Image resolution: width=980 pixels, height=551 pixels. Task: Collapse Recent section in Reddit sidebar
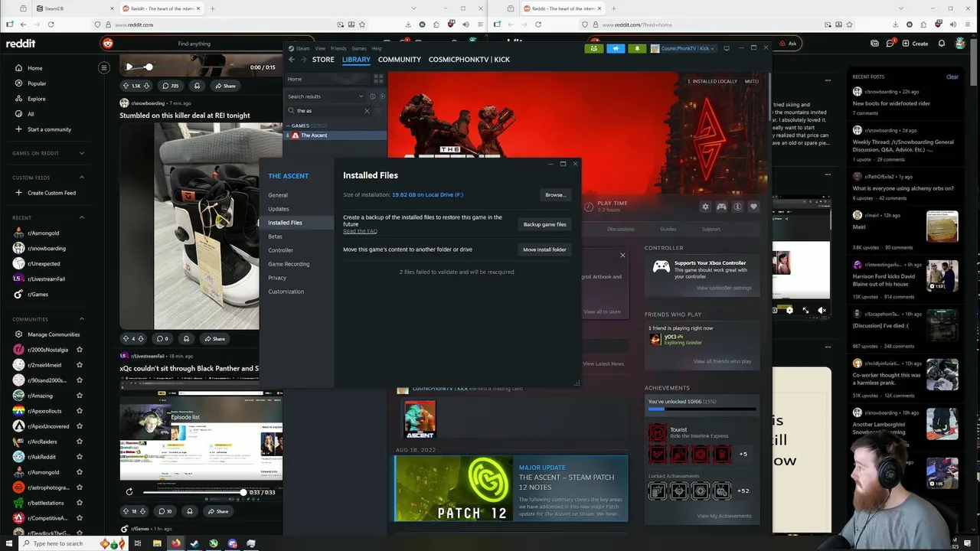pos(82,217)
